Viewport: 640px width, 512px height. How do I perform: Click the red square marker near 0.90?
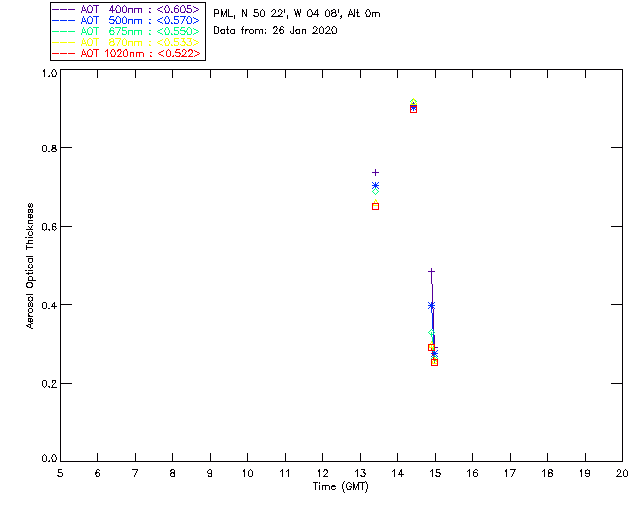(x=413, y=109)
